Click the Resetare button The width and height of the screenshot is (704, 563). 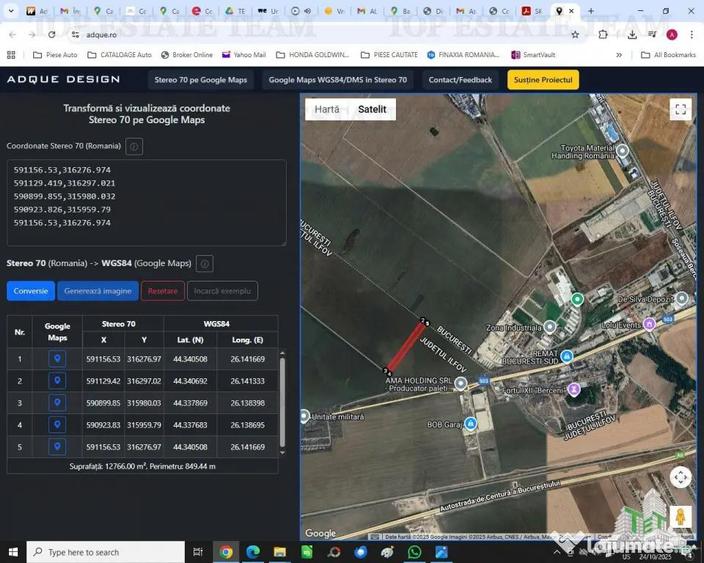click(163, 291)
